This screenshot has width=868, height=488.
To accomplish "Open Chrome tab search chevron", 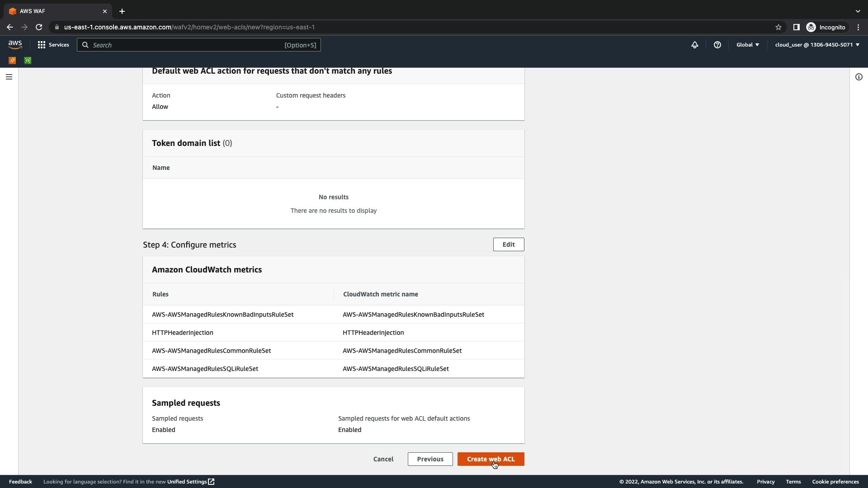I will (x=858, y=11).
